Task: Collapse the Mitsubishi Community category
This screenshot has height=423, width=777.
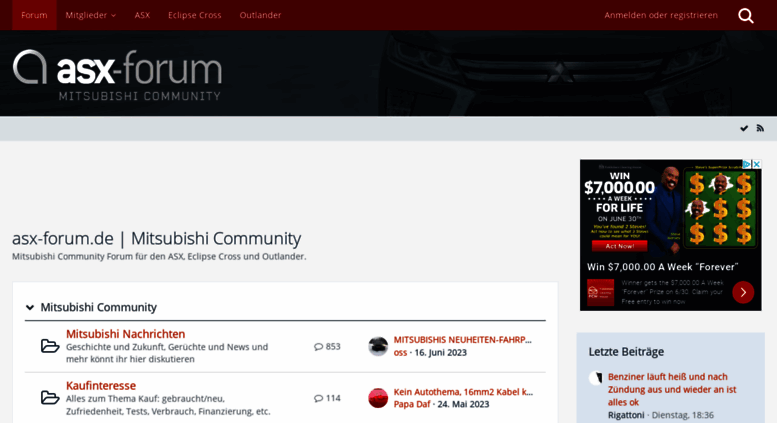Action: coord(30,308)
